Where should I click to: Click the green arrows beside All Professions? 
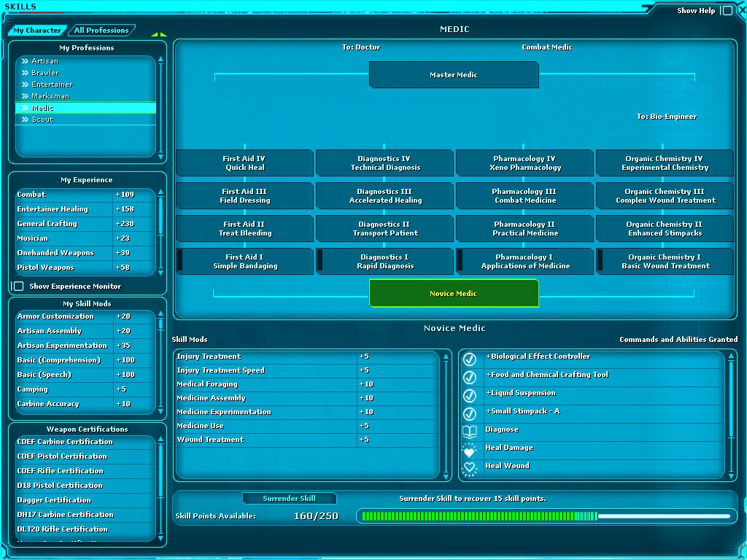[x=158, y=34]
